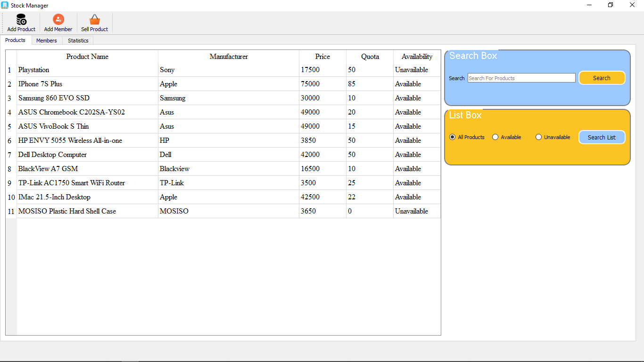This screenshot has width=644, height=362.
Task: Click the price cell 42500
Action: pyautogui.click(x=323, y=197)
